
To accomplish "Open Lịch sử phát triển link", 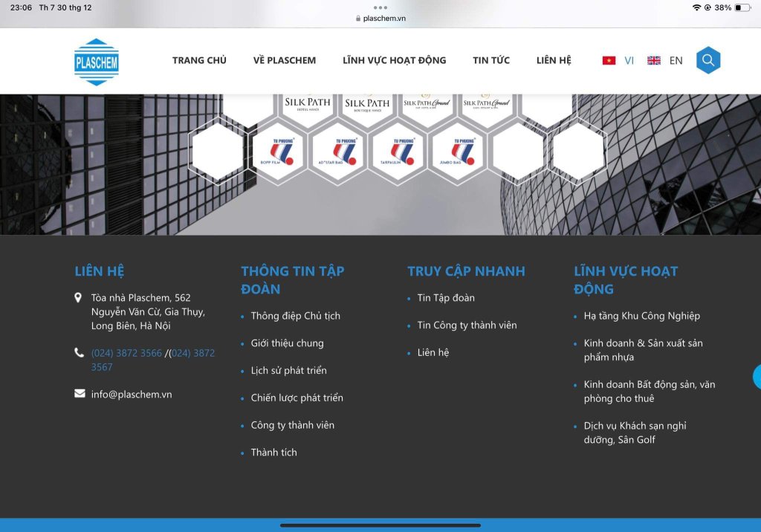I will [289, 370].
